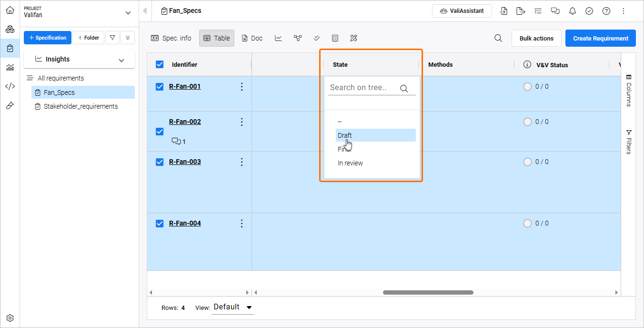Open the R-Fan-003 requirement link

[185, 162]
